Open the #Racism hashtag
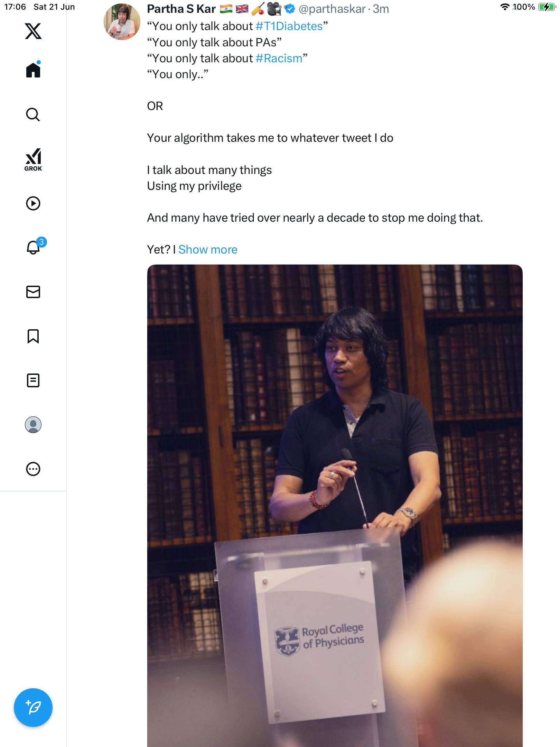Viewport: 560px width, 747px height. click(x=279, y=58)
